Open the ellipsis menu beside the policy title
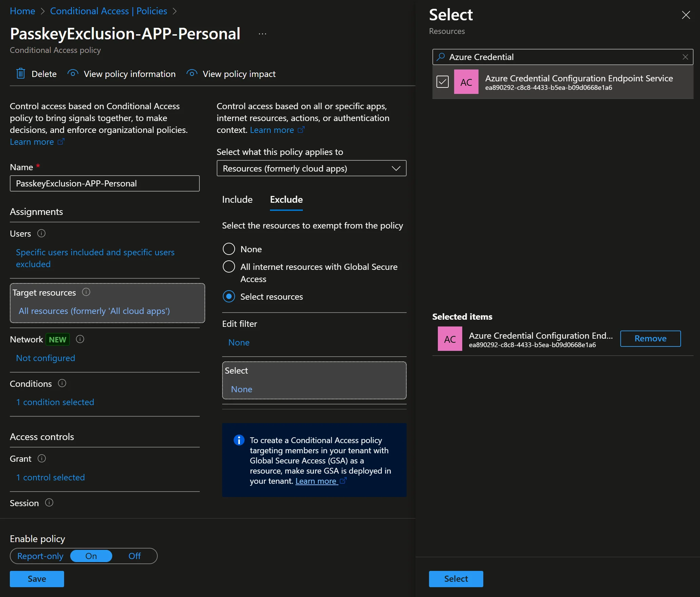 [262, 34]
